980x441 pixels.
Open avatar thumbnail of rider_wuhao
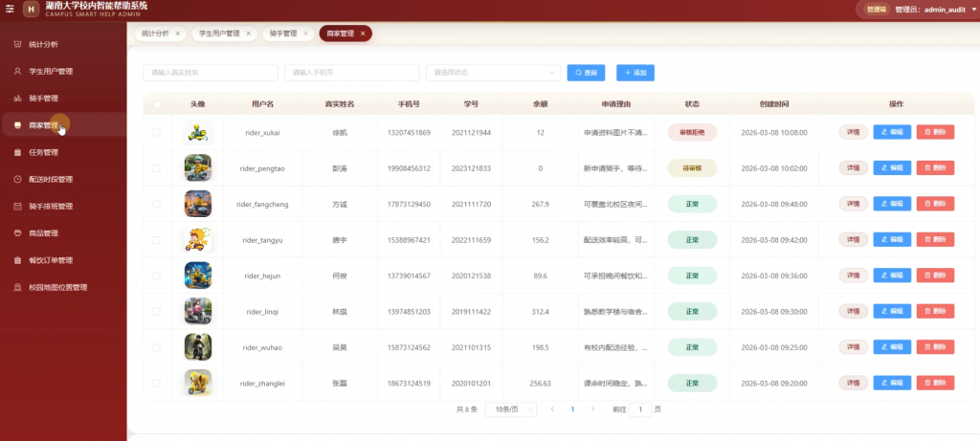pos(197,347)
